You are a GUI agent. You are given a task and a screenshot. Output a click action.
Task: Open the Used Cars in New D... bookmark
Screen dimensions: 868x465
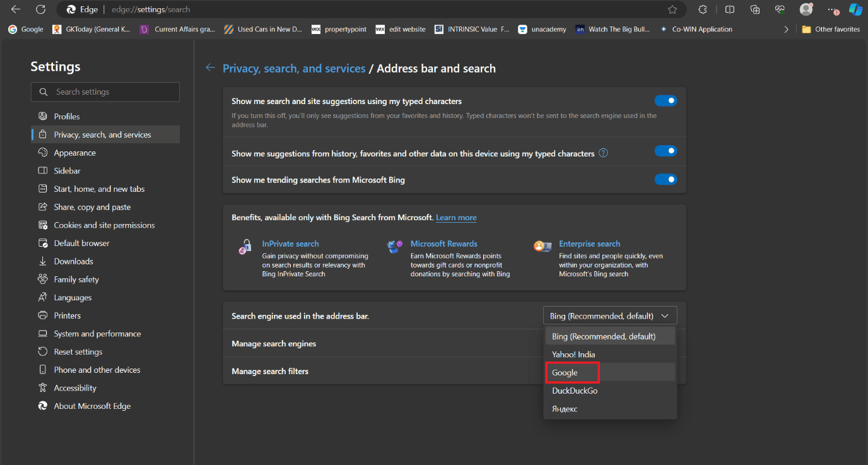coord(263,29)
